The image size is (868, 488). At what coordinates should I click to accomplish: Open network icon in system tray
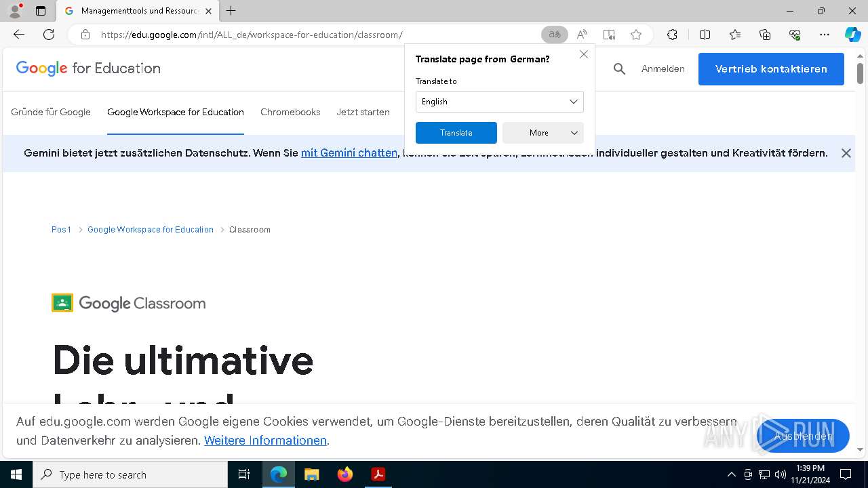click(764, 474)
